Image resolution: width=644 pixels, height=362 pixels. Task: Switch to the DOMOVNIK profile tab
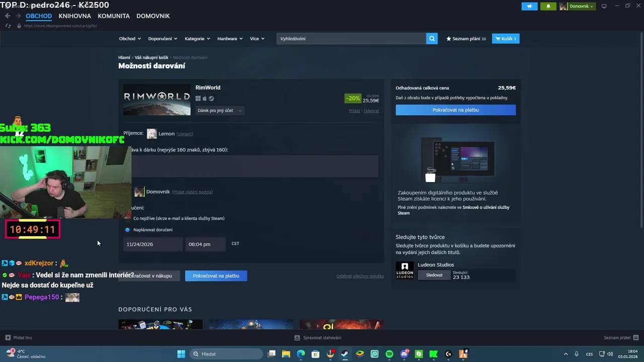pyautogui.click(x=153, y=16)
